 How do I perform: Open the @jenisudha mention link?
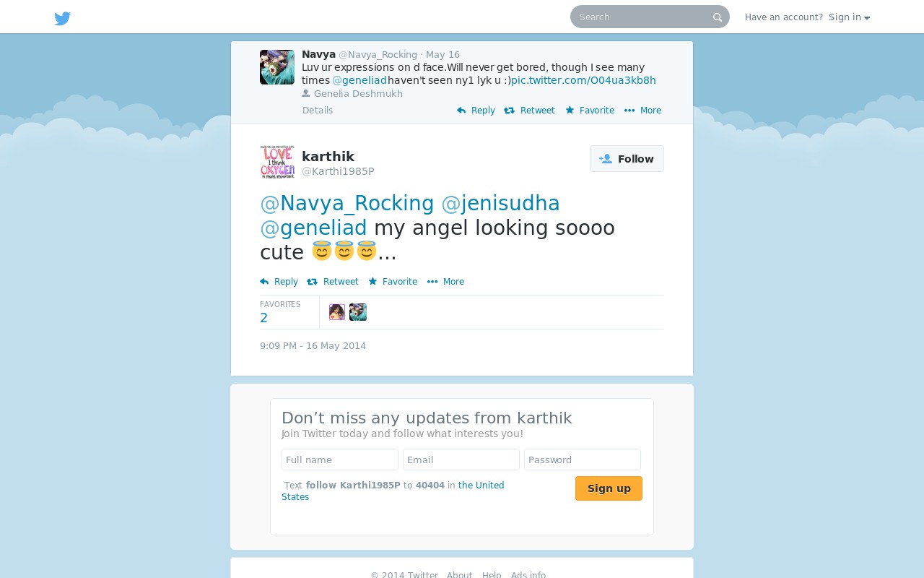click(500, 204)
